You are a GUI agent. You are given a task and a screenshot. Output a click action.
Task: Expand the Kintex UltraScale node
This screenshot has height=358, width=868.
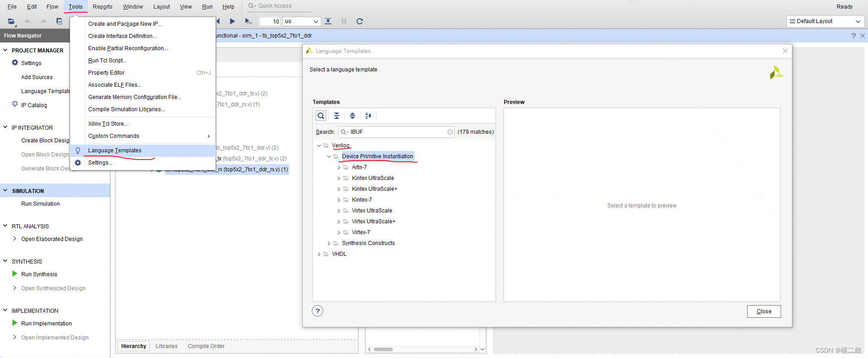tap(339, 178)
